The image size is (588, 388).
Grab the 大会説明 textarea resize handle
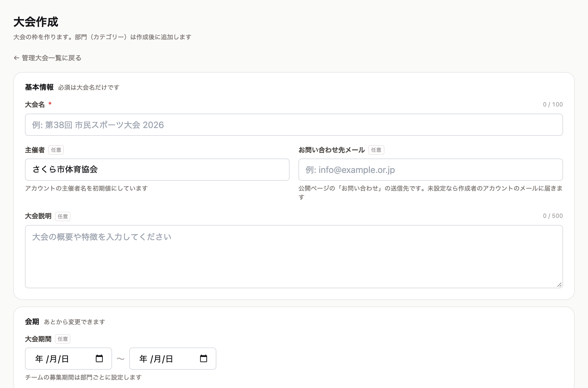point(559,285)
